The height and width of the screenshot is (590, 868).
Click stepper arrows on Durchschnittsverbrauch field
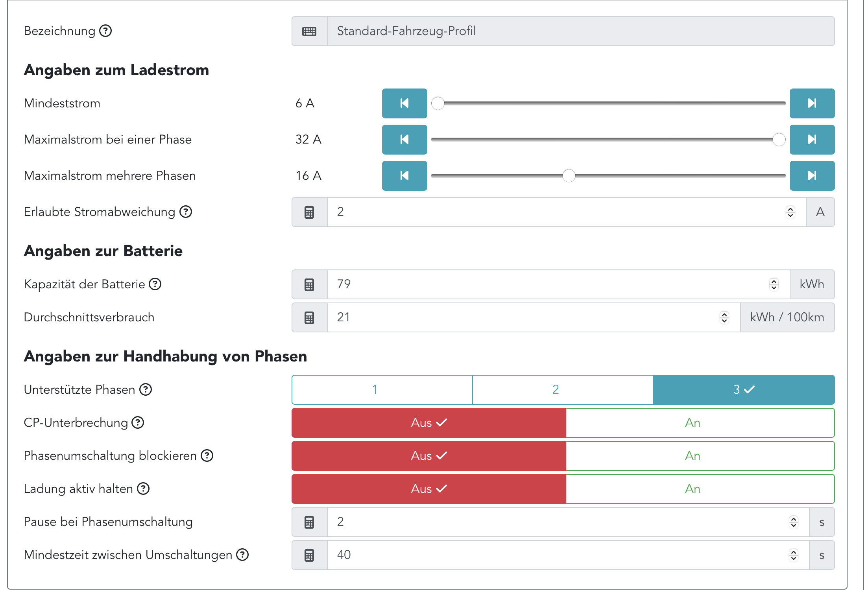[x=724, y=317]
